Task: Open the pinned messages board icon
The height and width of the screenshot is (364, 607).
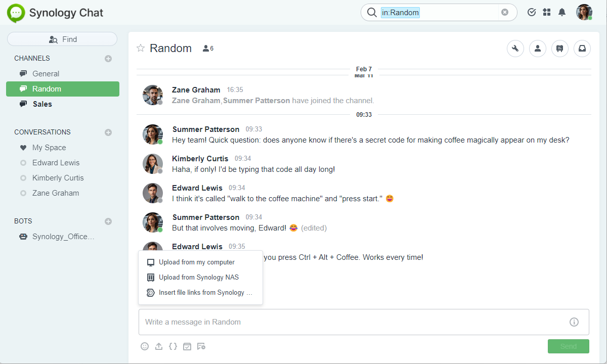Action: [x=559, y=49]
